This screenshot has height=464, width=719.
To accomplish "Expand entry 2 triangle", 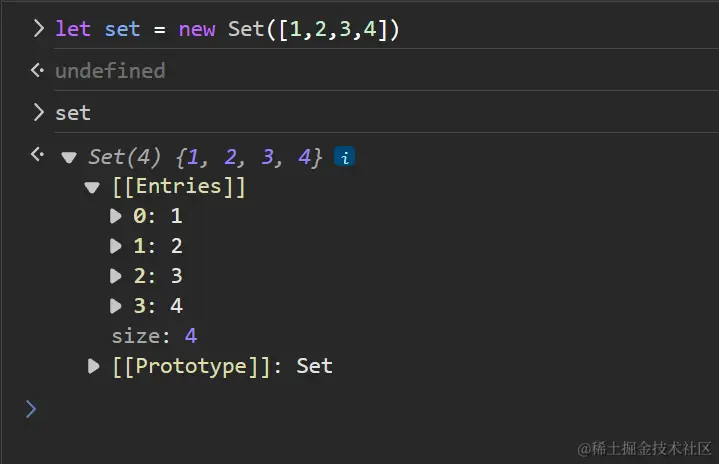I will pos(116,276).
